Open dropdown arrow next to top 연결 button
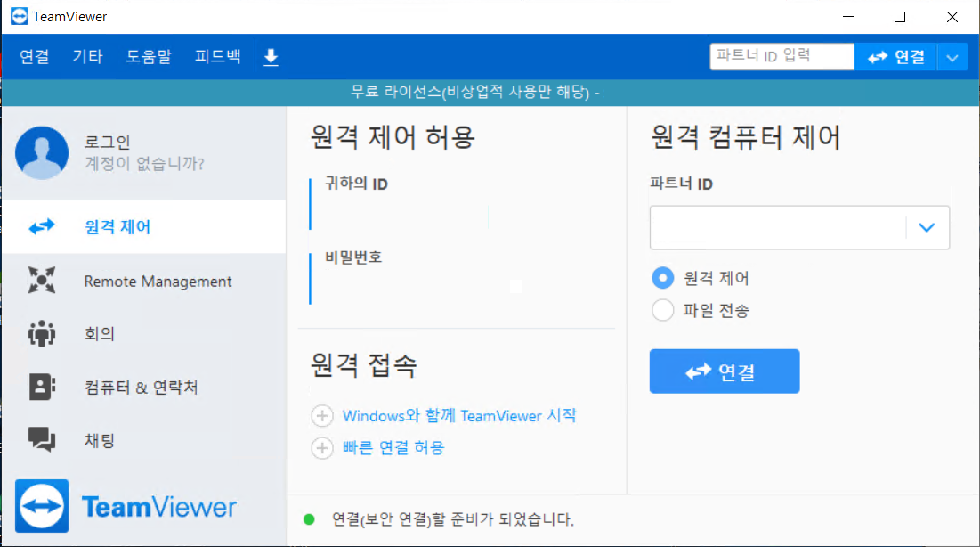 click(x=952, y=58)
